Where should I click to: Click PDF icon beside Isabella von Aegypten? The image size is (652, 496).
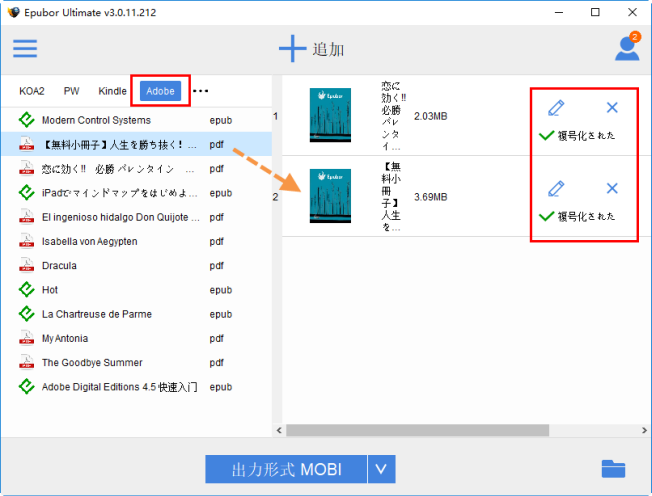pyautogui.click(x=27, y=241)
